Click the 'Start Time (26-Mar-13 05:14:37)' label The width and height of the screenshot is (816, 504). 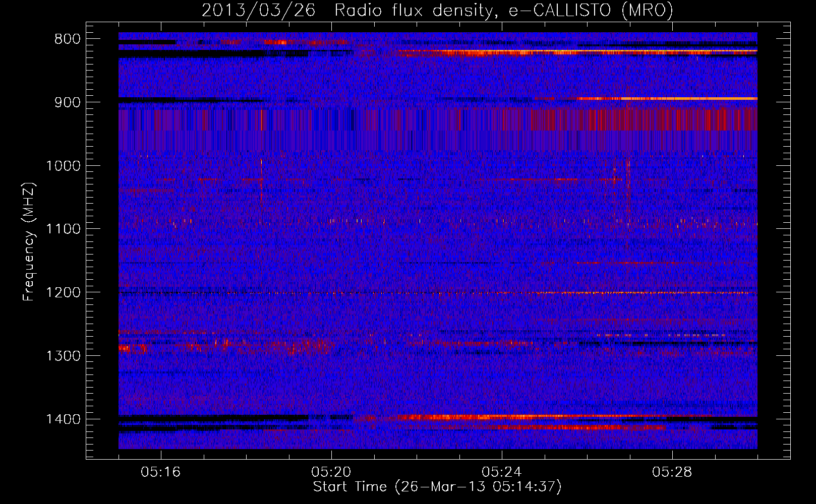coord(437,487)
